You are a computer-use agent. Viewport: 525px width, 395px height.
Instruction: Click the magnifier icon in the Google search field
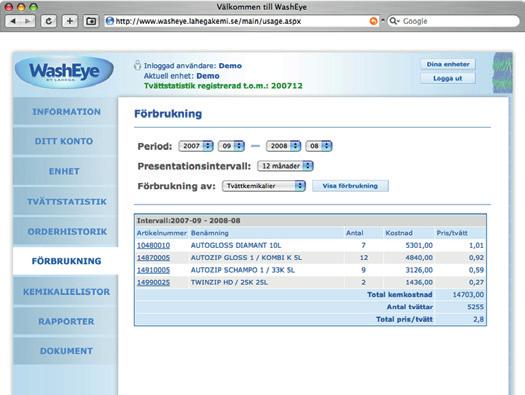(394, 21)
